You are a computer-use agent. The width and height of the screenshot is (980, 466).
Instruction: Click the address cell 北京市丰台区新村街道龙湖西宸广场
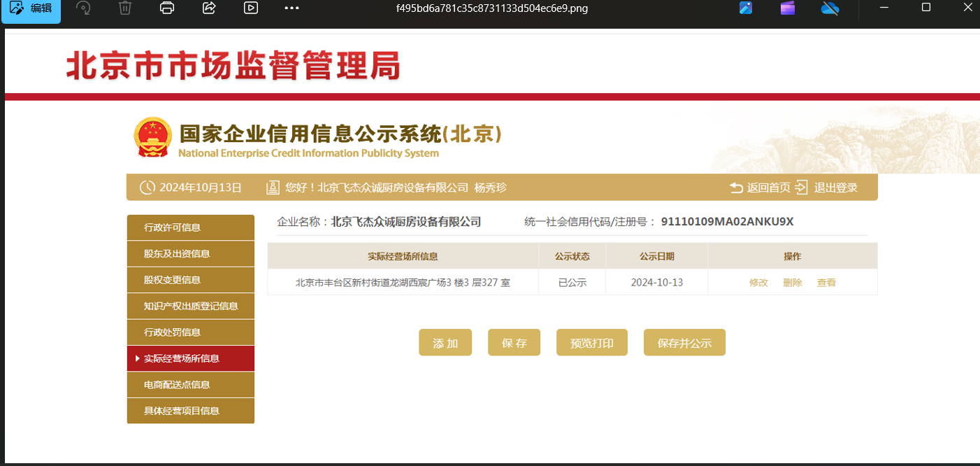click(x=403, y=283)
